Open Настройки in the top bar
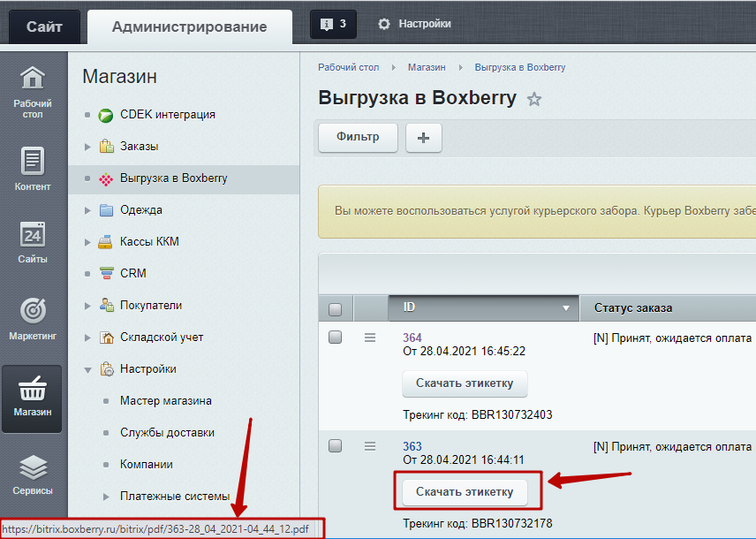The height and width of the screenshot is (539, 756). [414, 24]
